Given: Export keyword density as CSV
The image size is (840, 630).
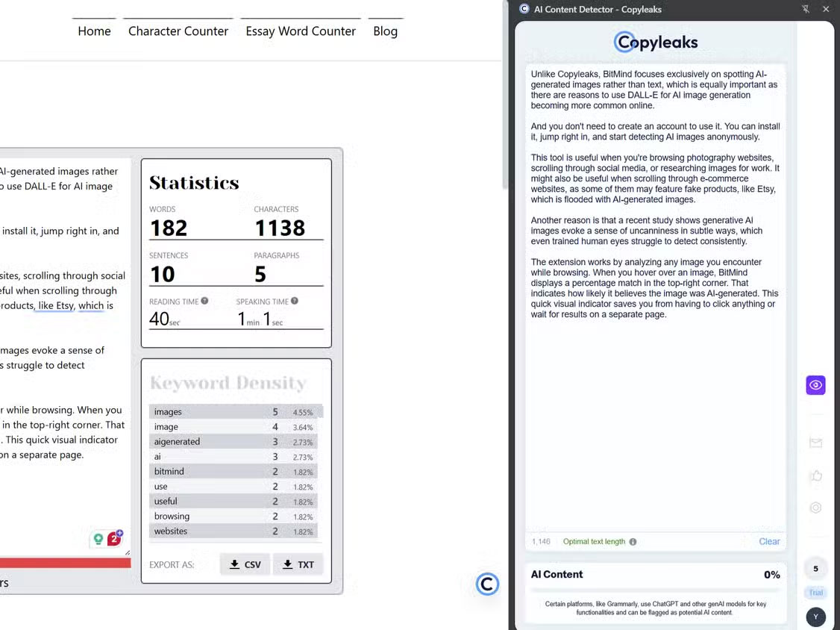Looking at the screenshot, I should pos(245,564).
